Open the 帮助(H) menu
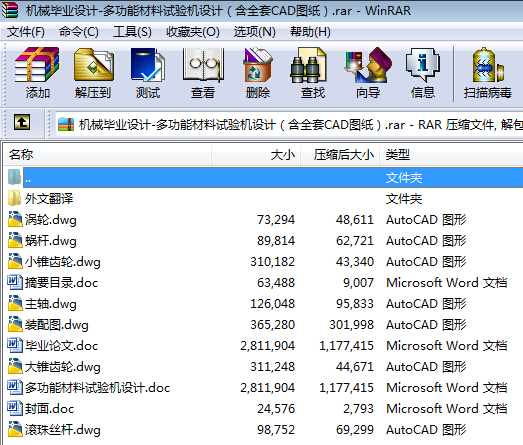The width and height of the screenshot is (523, 445). click(x=310, y=32)
